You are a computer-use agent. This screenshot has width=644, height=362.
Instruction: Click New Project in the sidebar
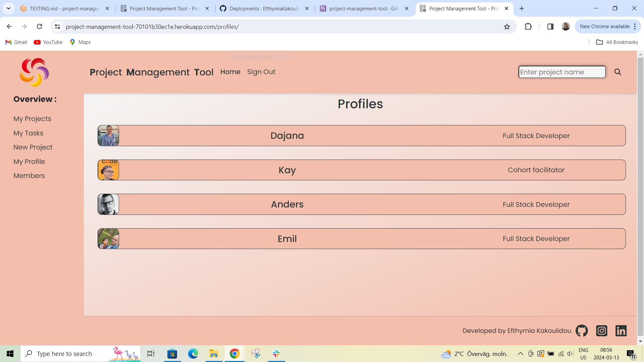[33, 147]
